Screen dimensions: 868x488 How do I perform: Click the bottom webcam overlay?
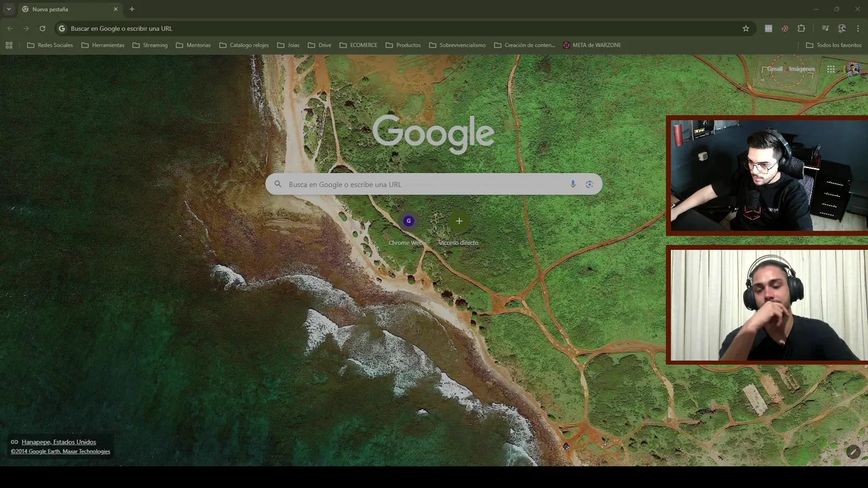point(768,305)
